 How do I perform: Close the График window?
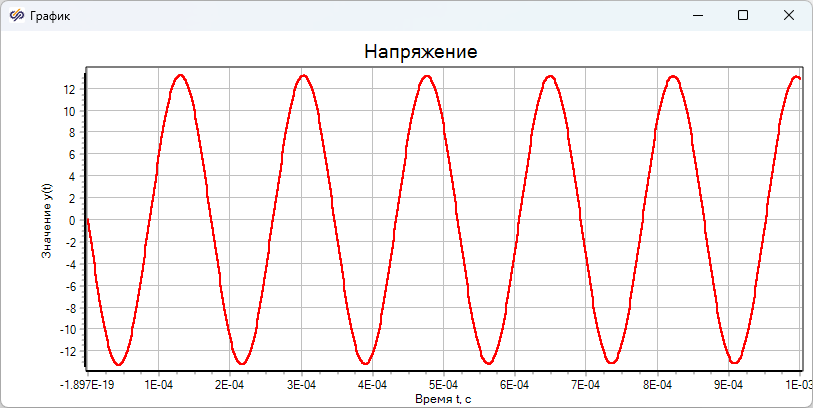tap(789, 15)
